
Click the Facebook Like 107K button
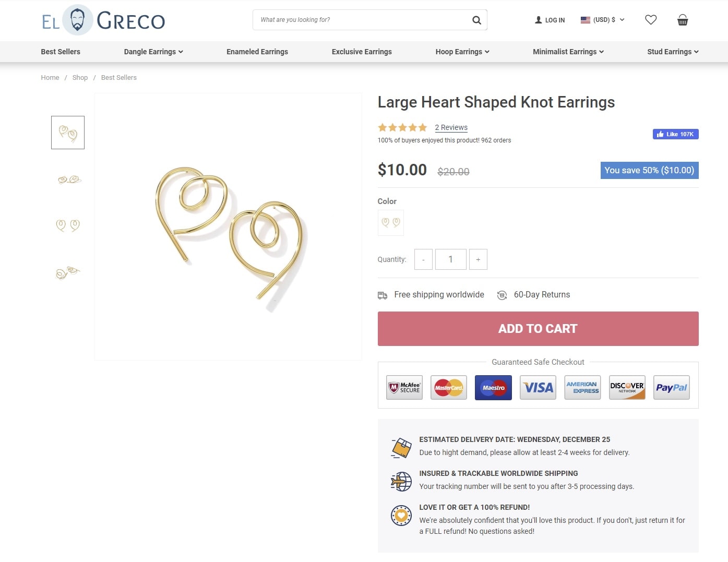click(x=675, y=134)
